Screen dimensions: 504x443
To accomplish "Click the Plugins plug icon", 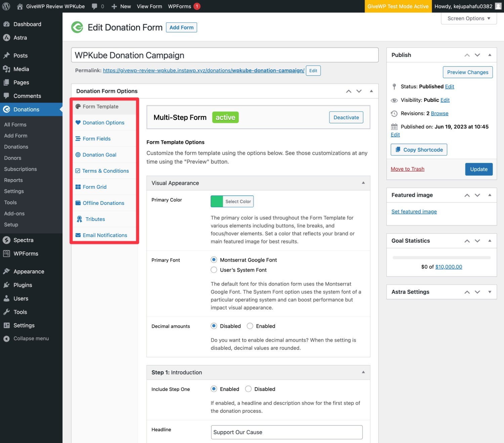I will click(6, 285).
